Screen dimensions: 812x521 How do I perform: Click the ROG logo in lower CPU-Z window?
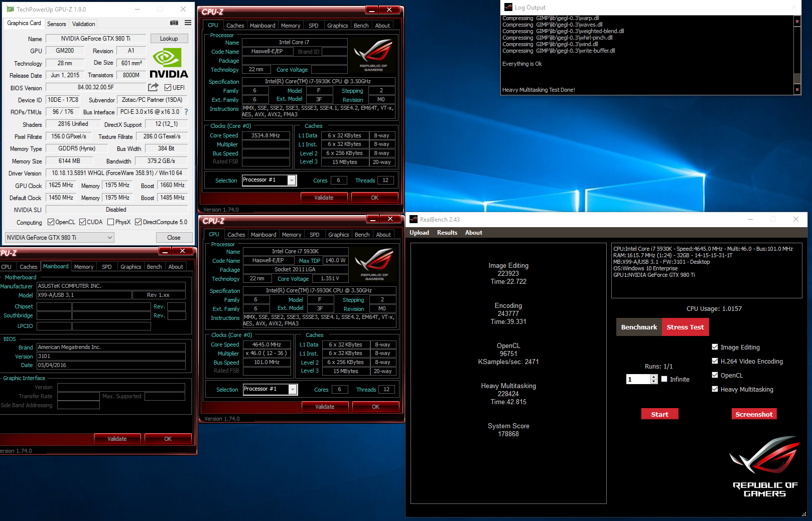pyautogui.click(x=374, y=264)
